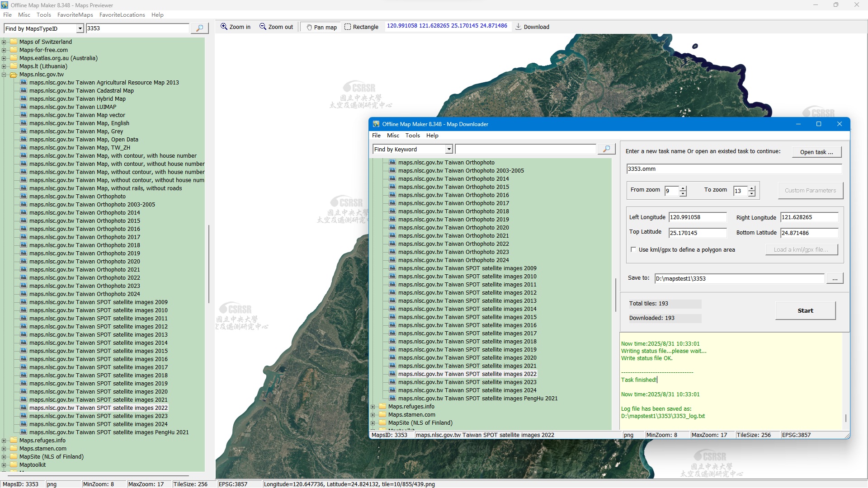Click the Download arrow icon in toolbar
This screenshot has height=488, width=868.
tap(519, 27)
